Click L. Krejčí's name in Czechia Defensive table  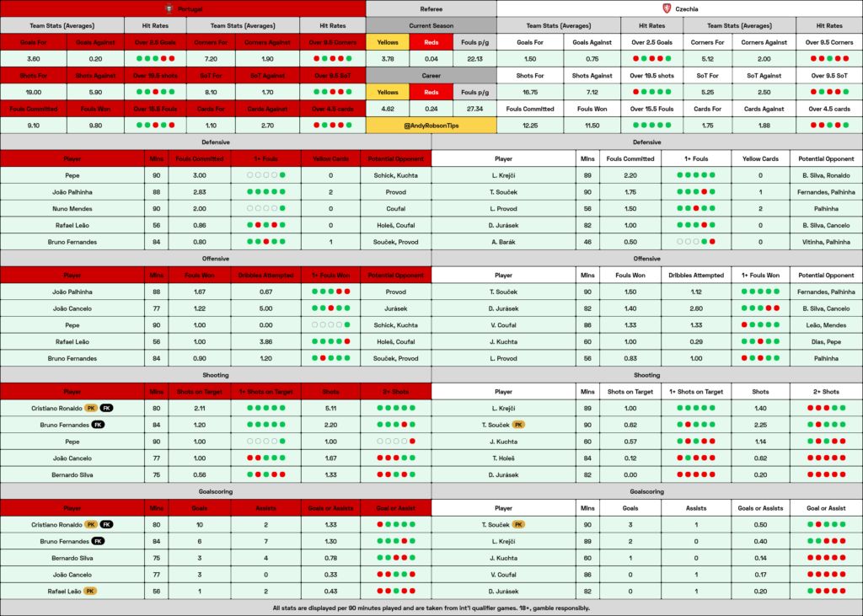click(503, 175)
